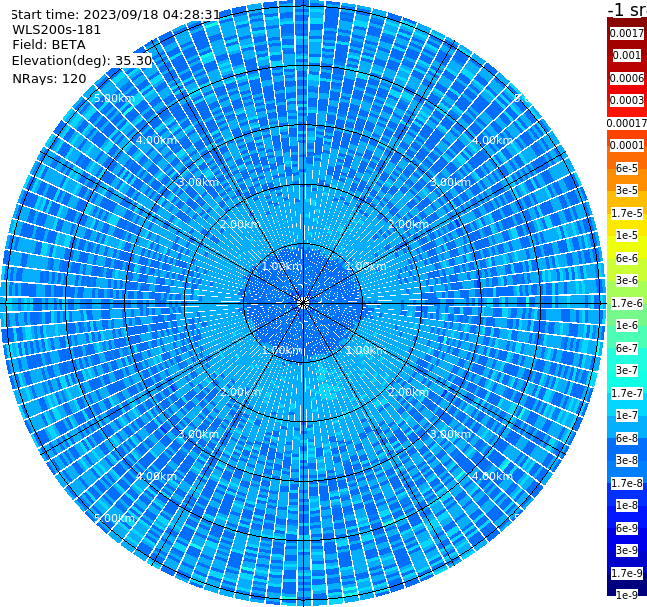Click the 6e-9 colorbar tick label

coord(627,528)
